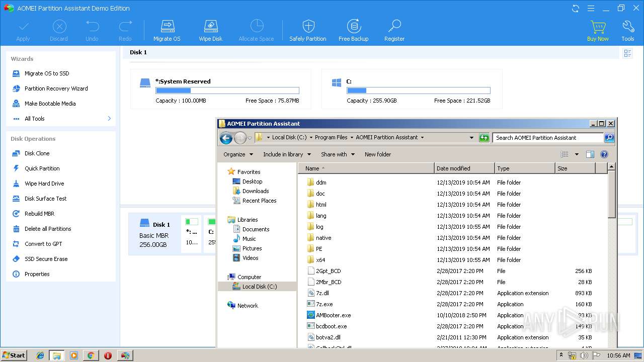Image resolution: width=644 pixels, height=362 pixels.
Task: Open Network in navigation pane
Action: click(x=243, y=306)
